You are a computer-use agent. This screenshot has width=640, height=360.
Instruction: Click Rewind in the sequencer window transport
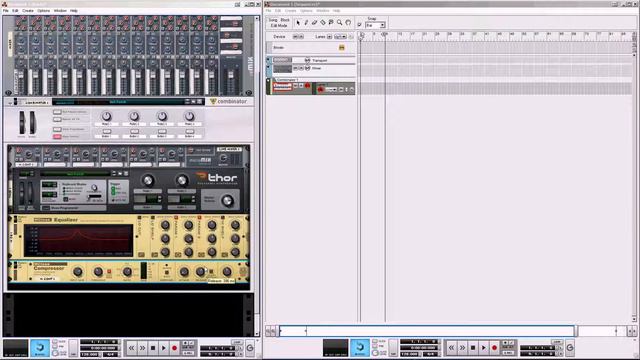pyautogui.click(x=451, y=348)
